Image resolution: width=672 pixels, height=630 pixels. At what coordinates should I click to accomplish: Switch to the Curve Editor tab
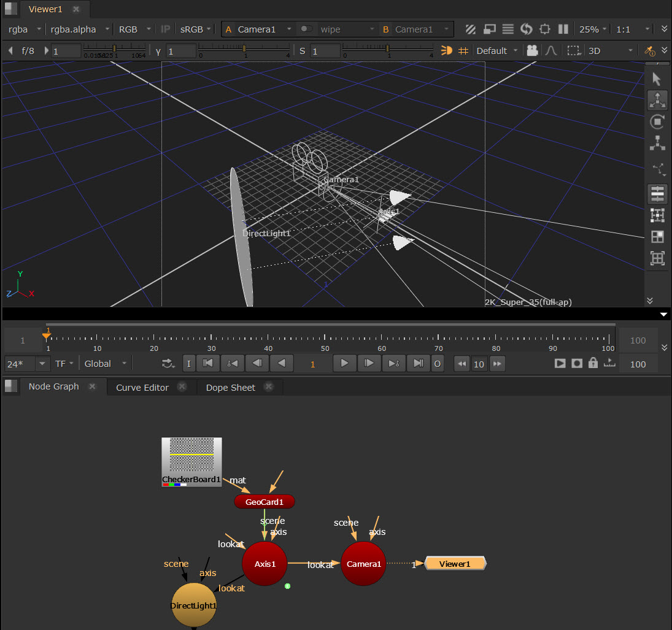142,387
